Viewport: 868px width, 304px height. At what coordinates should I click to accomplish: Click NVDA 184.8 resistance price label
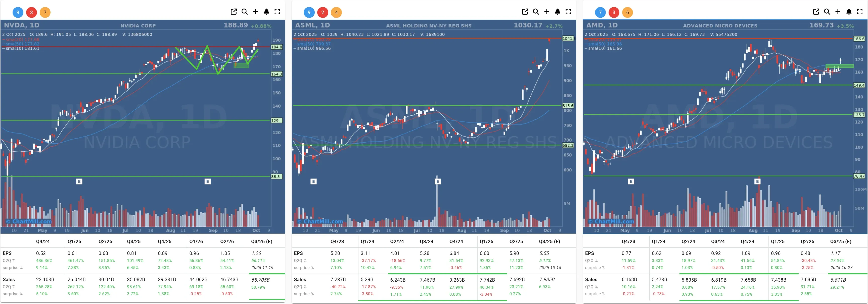[277, 47]
